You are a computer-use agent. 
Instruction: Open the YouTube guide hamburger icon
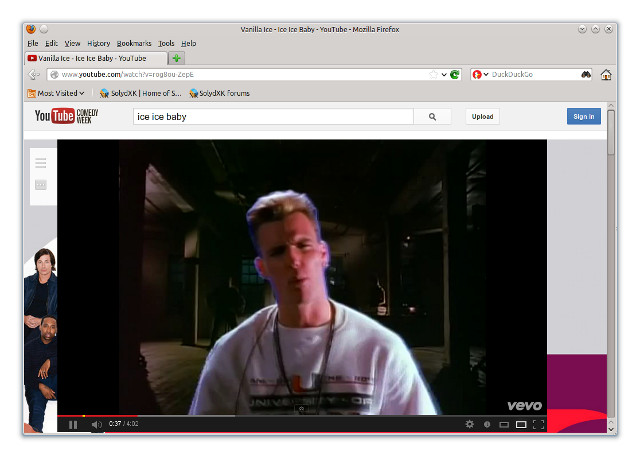40,163
